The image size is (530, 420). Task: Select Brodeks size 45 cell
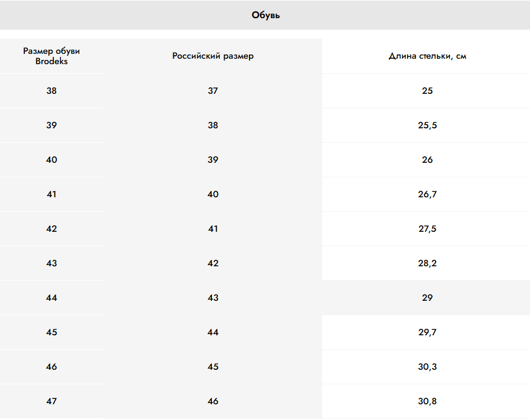[51, 332]
